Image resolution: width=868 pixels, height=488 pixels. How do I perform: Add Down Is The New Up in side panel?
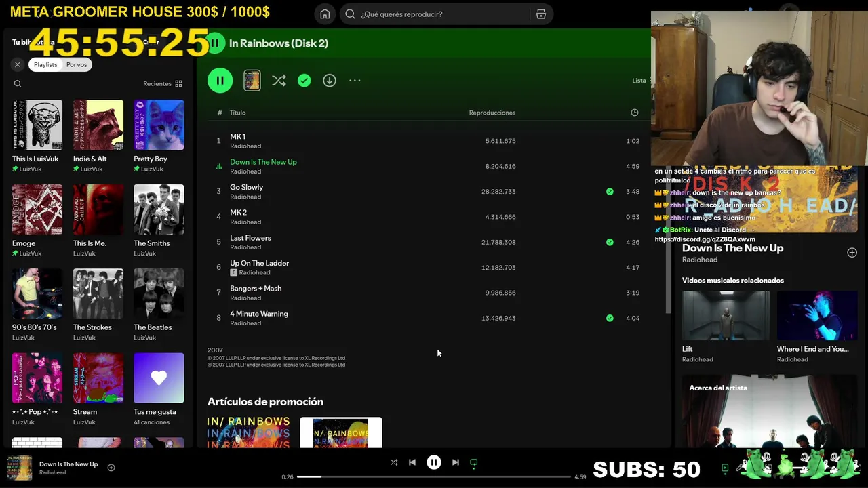[852, 253]
